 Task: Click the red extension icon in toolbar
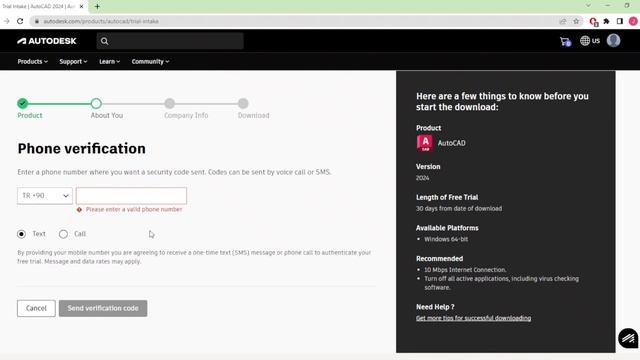(593, 22)
